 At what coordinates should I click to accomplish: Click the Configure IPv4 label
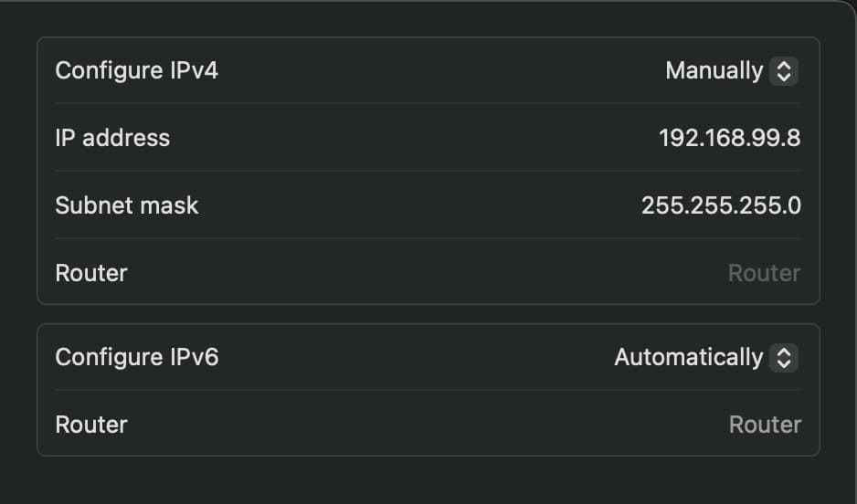pyautogui.click(x=137, y=70)
